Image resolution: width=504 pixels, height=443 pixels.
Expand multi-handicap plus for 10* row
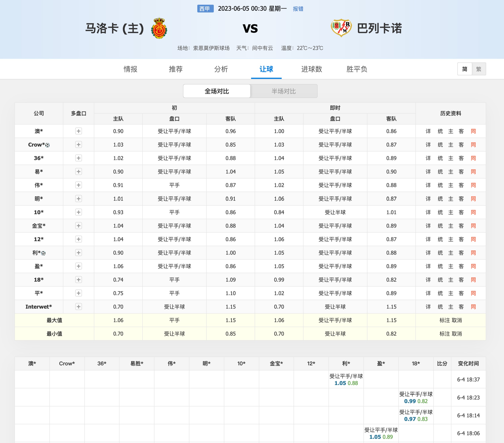[78, 212]
